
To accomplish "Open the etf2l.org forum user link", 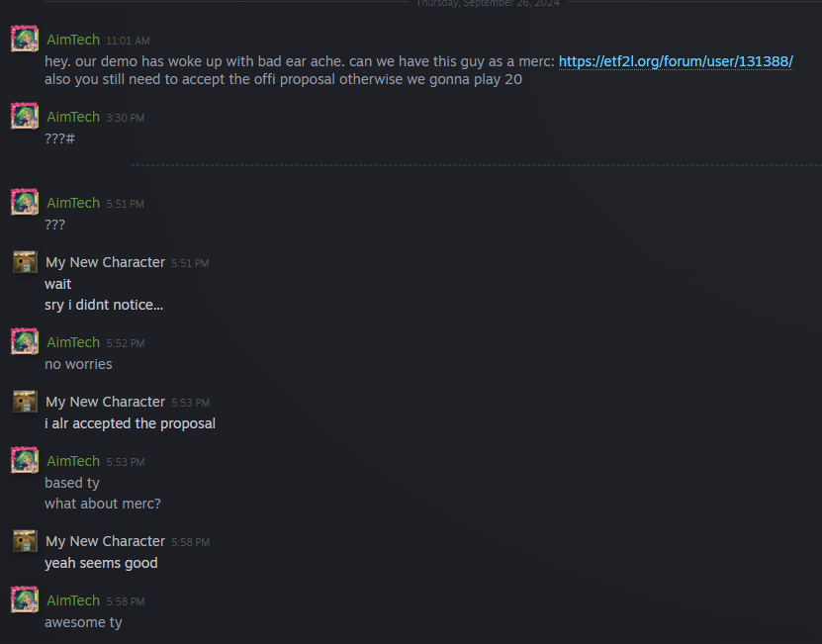I will click(x=676, y=61).
